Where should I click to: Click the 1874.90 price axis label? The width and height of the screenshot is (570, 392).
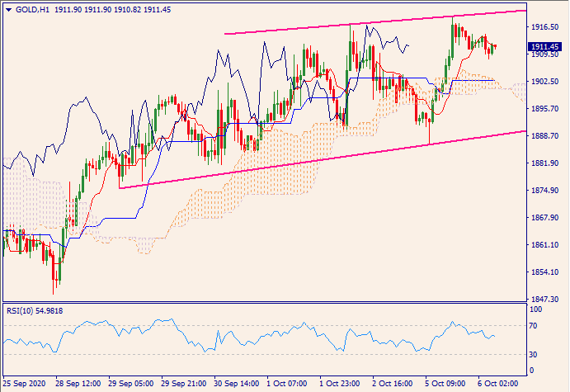tap(545, 191)
